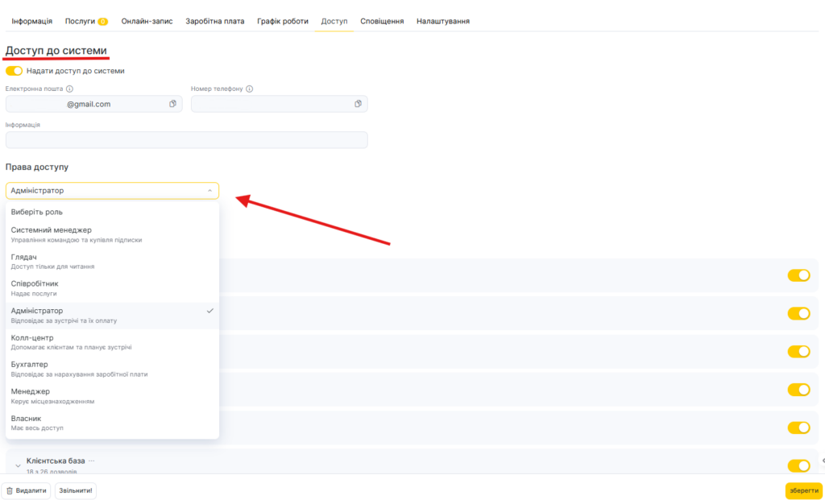Collapse the Адміністратор role dropdown
The image size is (825, 504).
[x=209, y=191]
